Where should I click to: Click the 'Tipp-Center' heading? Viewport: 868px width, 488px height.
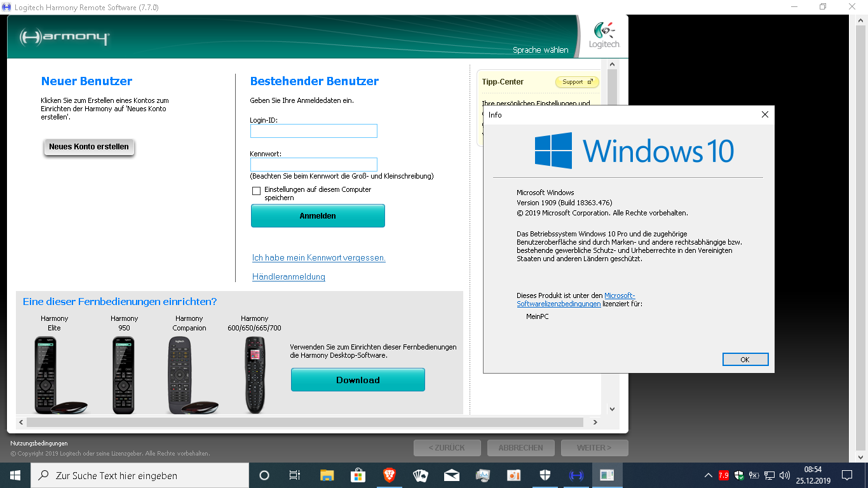[503, 82]
